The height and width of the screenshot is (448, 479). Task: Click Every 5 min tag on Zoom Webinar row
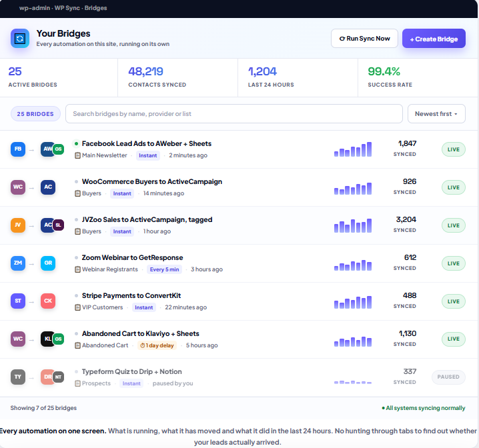tap(164, 269)
